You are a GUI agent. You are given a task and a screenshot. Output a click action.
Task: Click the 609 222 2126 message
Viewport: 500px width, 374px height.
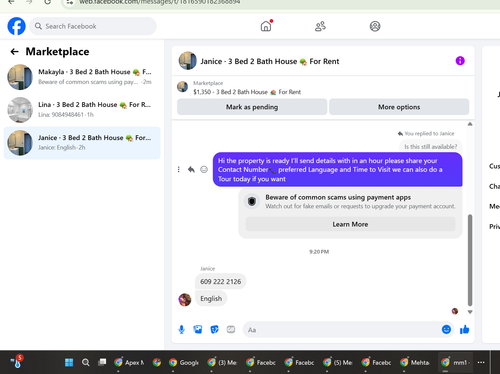220,282
